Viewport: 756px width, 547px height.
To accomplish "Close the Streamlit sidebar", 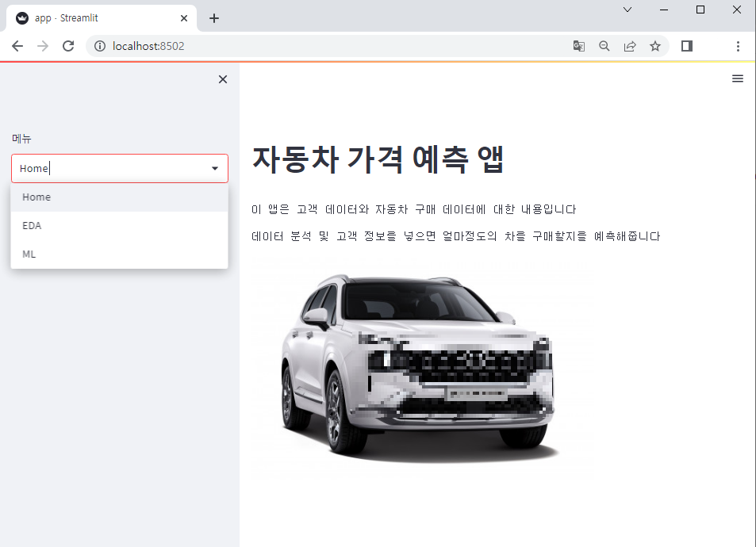I will coord(223,79).
